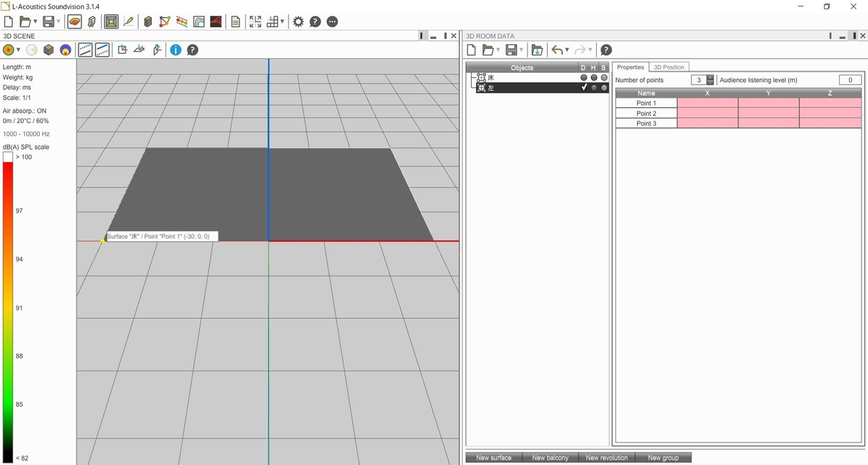Click the triangle nodes mapping icon
This screenshot has height=465, width=868.
(165, 22)
